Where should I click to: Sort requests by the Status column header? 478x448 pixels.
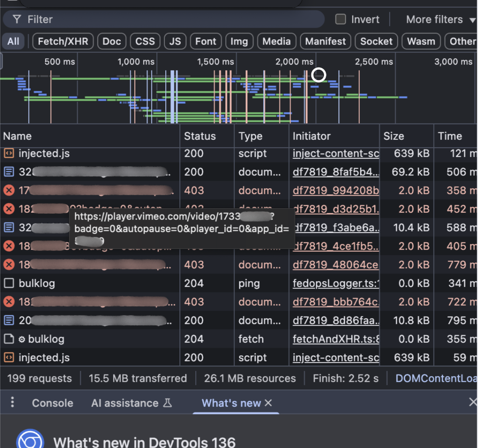click(x=200, y=136)
